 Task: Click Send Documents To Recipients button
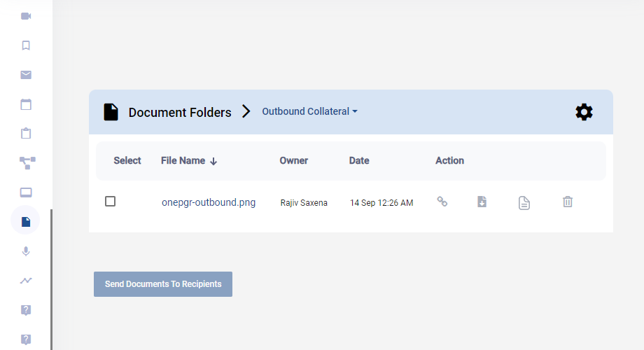pos(163,284)
